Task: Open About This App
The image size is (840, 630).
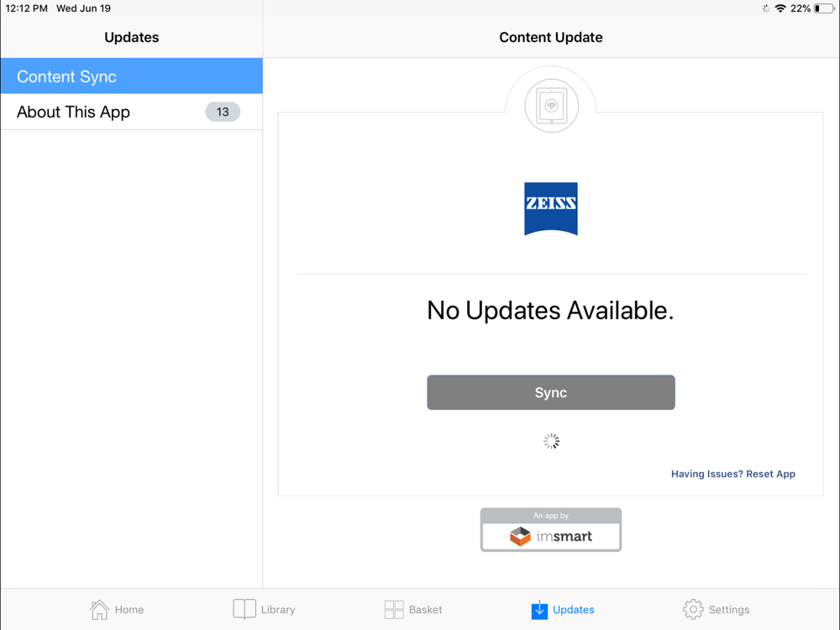Action: click(x=131, y=112)
